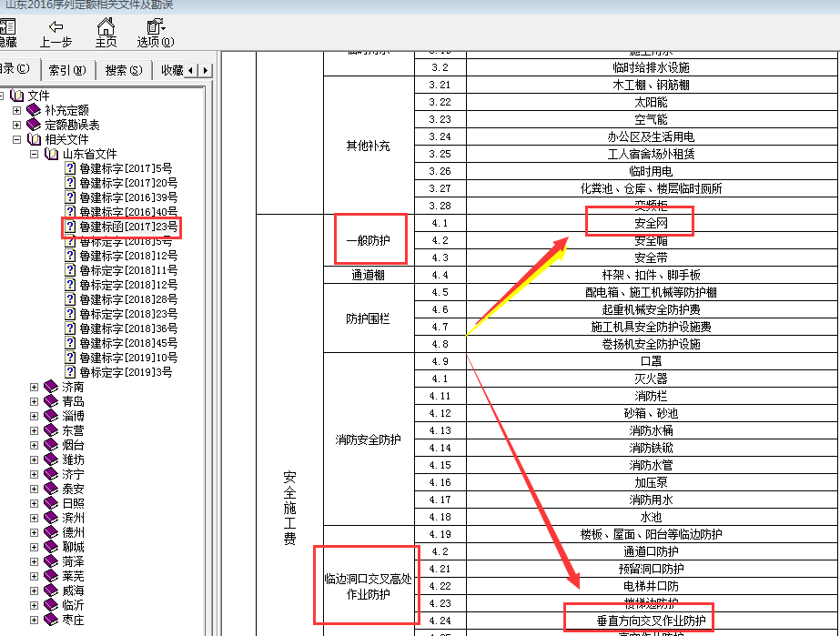This screenshot has width=840, height=636.
Task: Select the 枣庄 tree item
Action: [74, 620]
